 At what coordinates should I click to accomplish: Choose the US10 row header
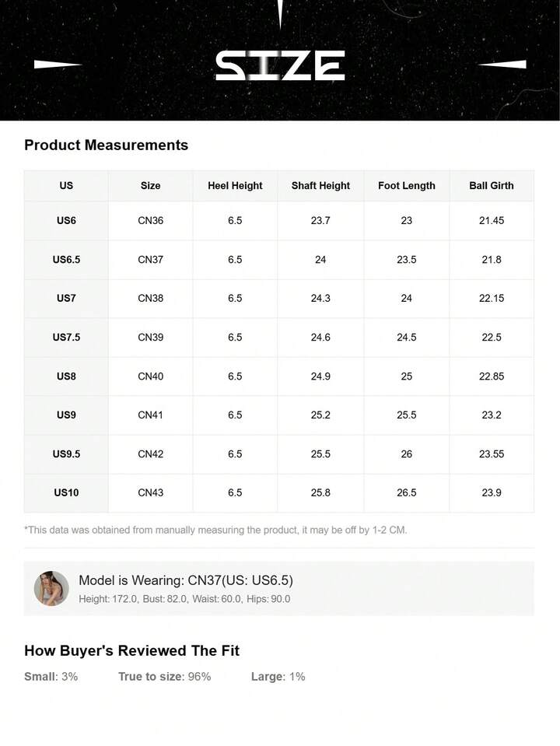[x=66, y=493]
